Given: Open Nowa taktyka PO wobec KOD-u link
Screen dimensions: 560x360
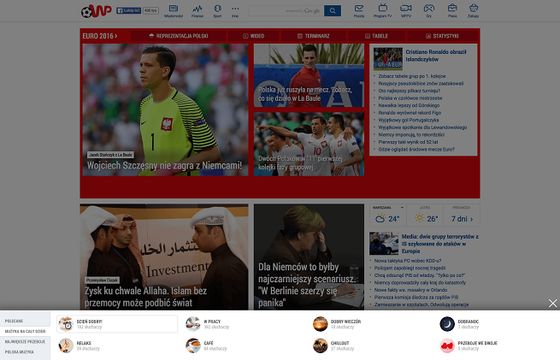Looking at the screenshot, I should [408, 261].
